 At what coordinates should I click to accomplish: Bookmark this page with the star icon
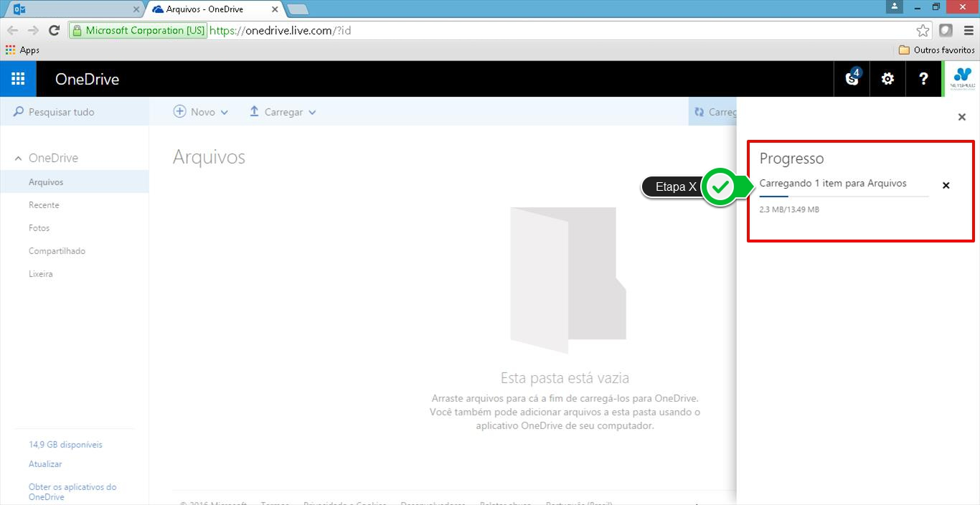[923, 30]
